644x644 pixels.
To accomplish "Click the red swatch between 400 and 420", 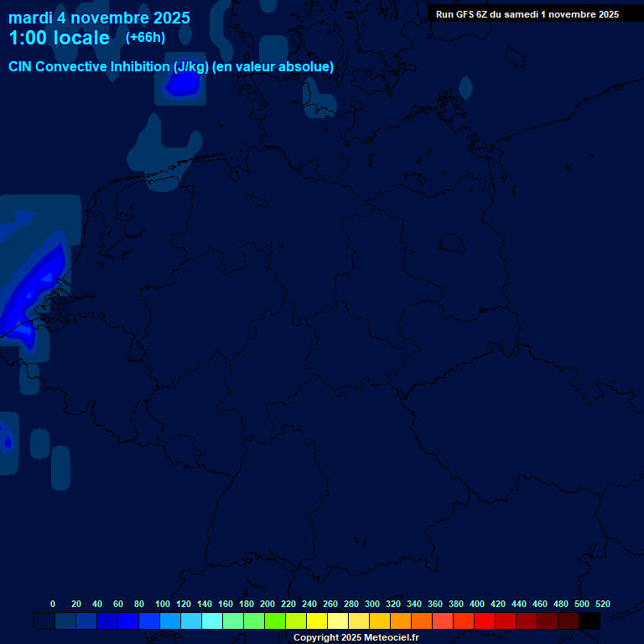I will 484,621.
